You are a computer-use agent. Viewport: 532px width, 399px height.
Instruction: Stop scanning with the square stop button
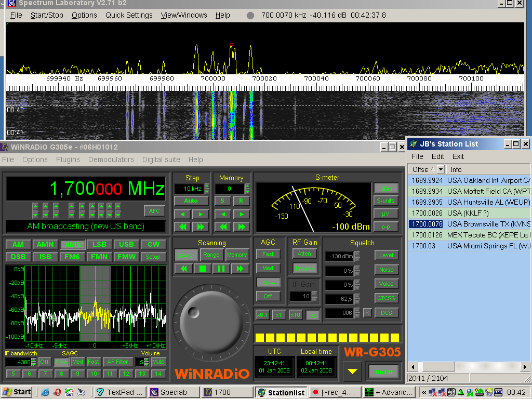click(203, 269)
